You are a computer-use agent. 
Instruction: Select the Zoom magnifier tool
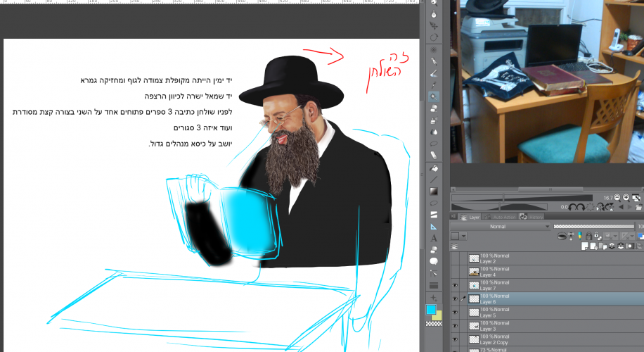(x=434, y=2)
